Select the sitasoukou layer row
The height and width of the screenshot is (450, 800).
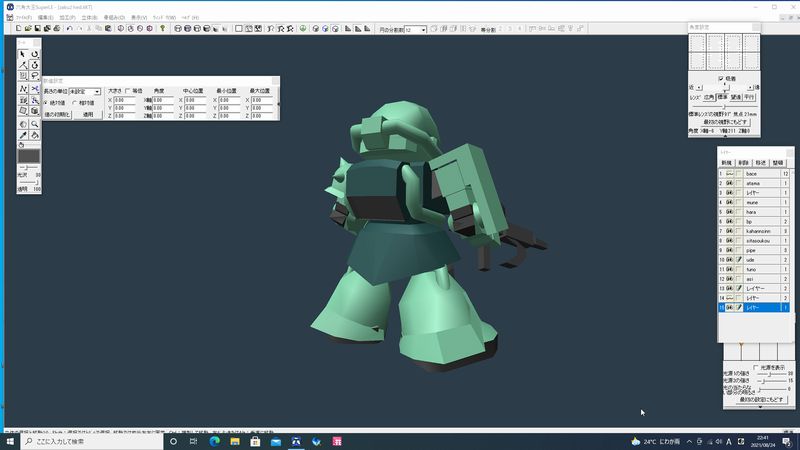pyautogui.click(x=755, y=241)
